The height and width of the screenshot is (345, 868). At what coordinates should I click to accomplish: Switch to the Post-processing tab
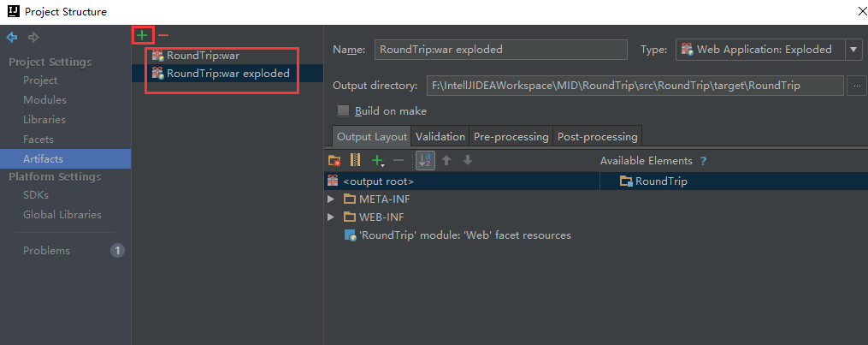(x=598, y=136)
